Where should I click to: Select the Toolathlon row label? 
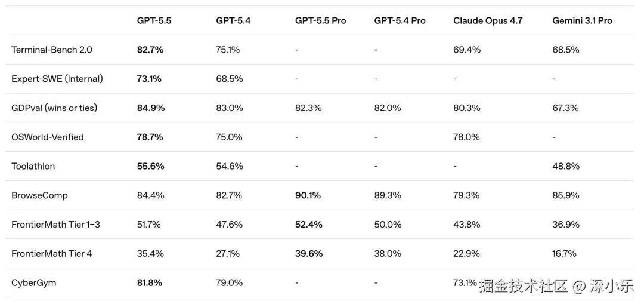(33, 166)
